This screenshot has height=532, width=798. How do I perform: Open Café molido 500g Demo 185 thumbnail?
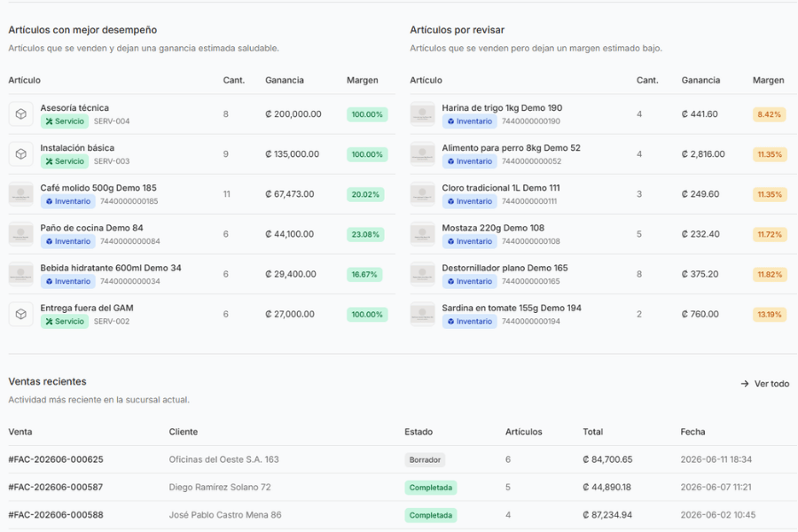(x=21, y=194)
